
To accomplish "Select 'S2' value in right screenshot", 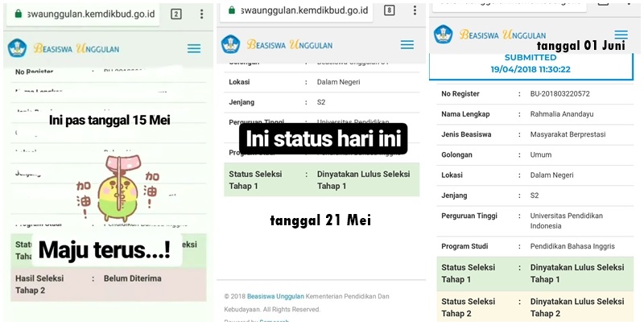I will tap(535, 195).
